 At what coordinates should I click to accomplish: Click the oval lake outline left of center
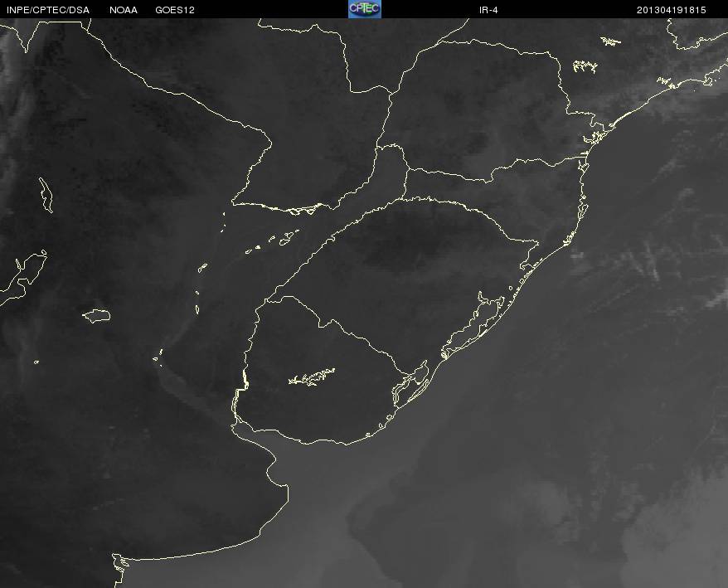click(96, 316)
